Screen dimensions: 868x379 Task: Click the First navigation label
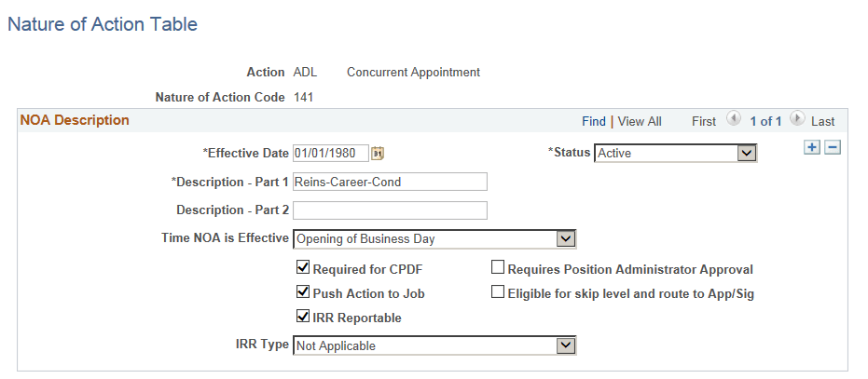704,121
